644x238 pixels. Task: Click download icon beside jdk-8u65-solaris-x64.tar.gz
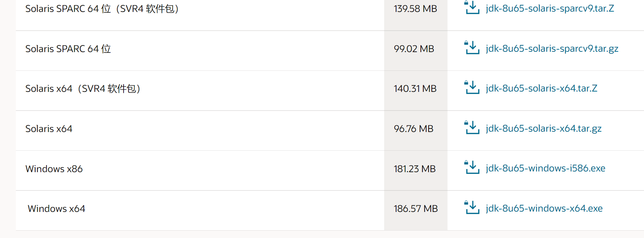click(x=472, y=128)
